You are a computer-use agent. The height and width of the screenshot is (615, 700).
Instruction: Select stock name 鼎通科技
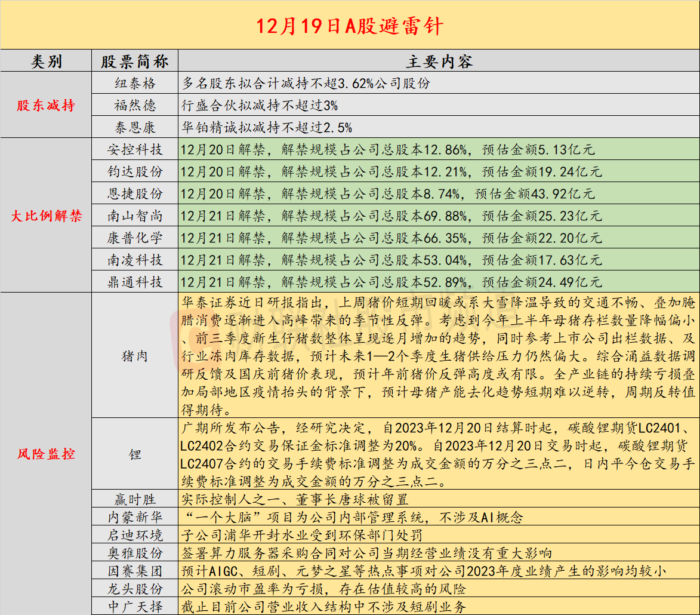click(135, 282)
